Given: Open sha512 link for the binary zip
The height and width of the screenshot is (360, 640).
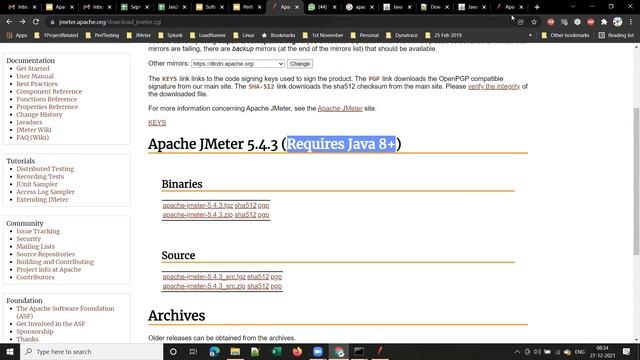Looking at the screenshot, I should [x=245, y=215].
